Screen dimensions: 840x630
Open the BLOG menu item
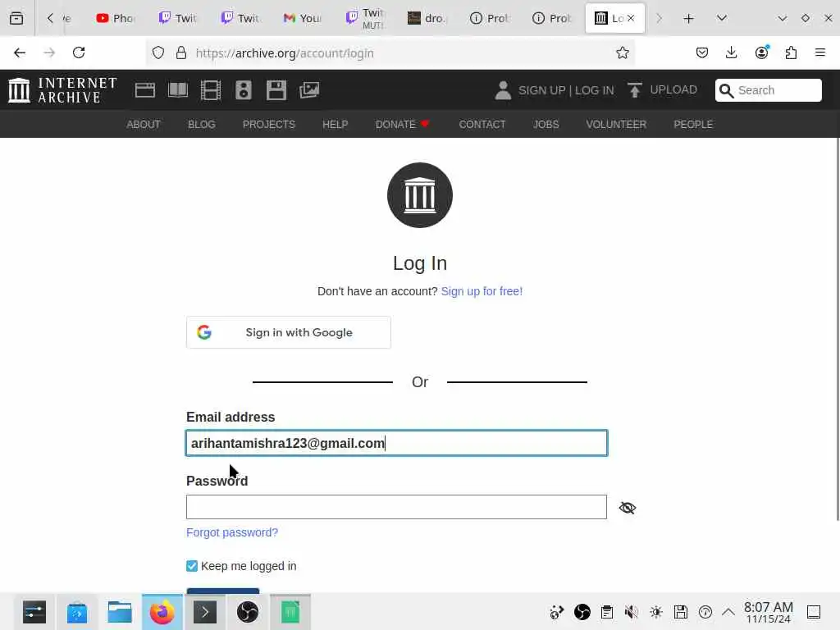tap(202, 125)
